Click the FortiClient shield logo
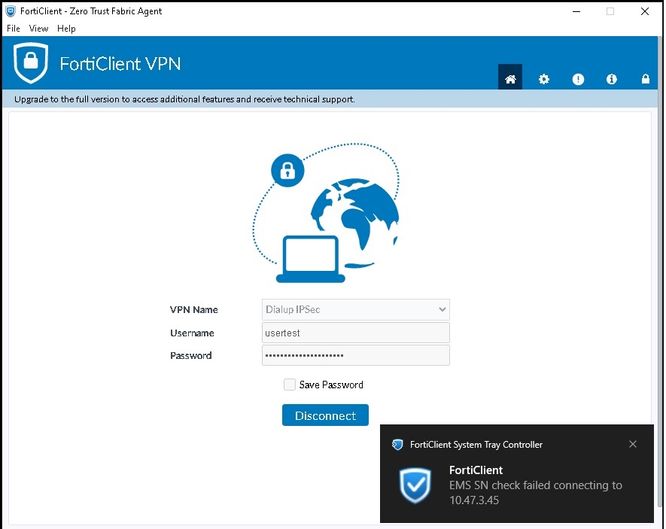Image resolution: width=666 pixels, height=529 pixels. (x=31, y=62)
